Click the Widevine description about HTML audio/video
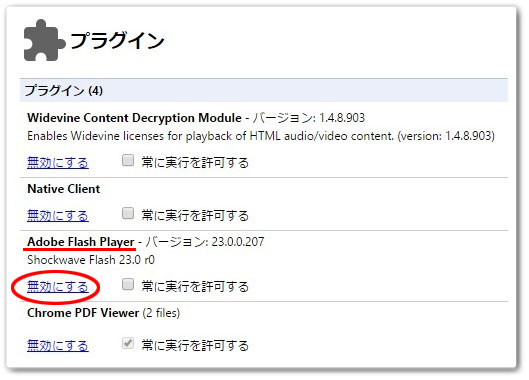529x380 pixels. pyautogui.click(x=261, y=136)
